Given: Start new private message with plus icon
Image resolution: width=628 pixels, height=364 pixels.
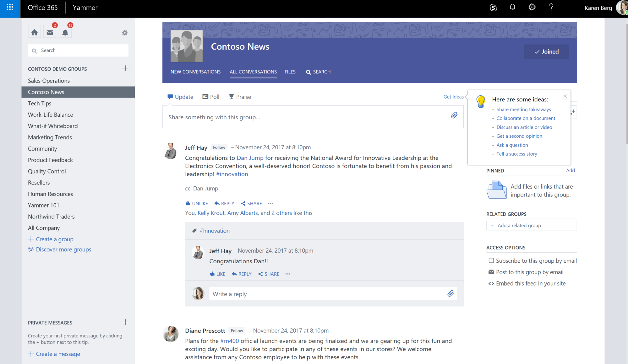Looking at the screenshot, I should (x=125, y=322).
